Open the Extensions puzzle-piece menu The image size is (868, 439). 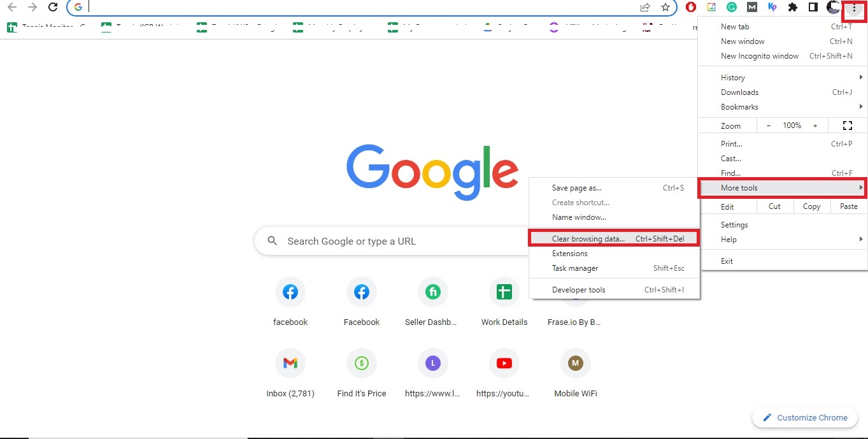792,7
